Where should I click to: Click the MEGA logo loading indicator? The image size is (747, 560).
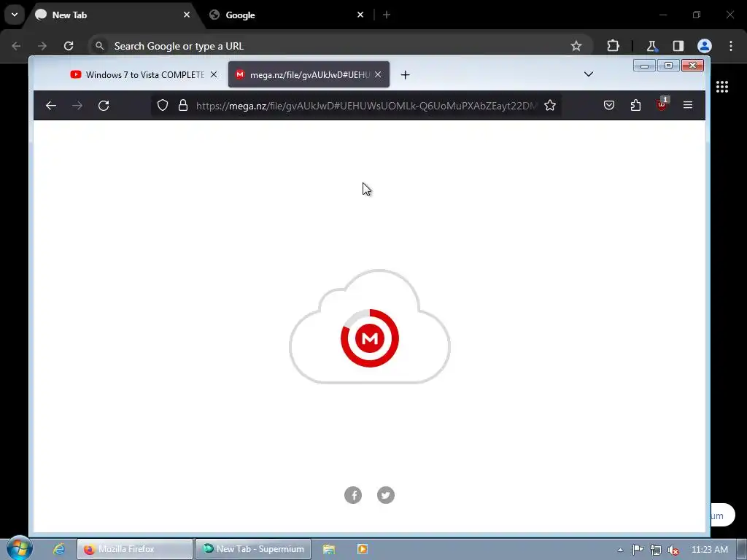pyautogui.click(x=370, y=338)
